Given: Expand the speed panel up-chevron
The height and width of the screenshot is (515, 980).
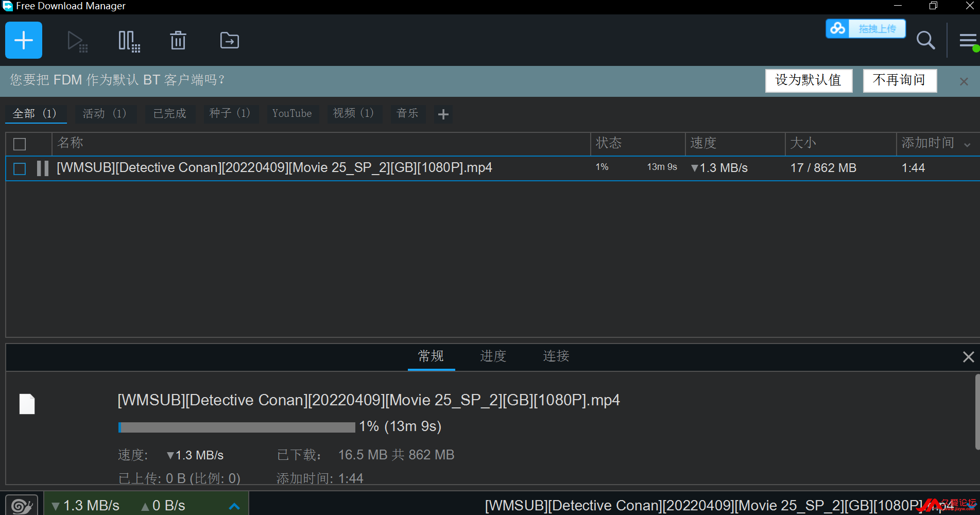Looking at the screenshot, I should (x=234, y=506).
